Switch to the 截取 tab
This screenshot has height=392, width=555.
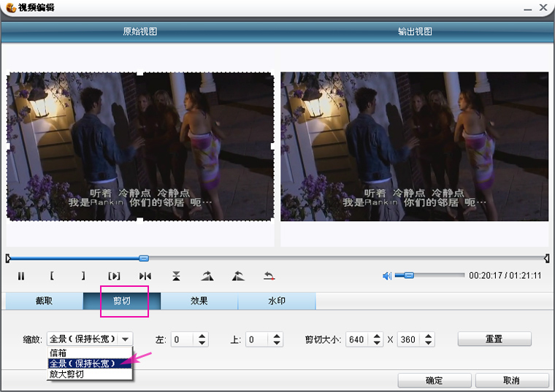[45, 301]
